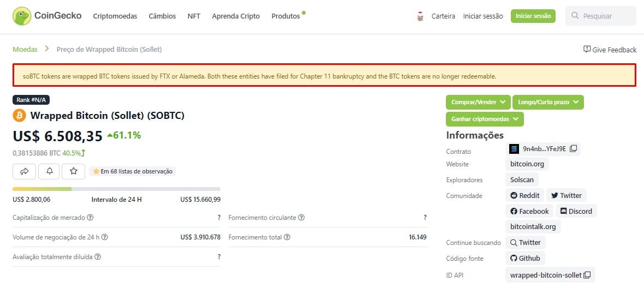Viewport: 644px width, 300px height.
Task: Click the Solana contract logo icon
Action: pyautogui.click(x=514, y=148)
